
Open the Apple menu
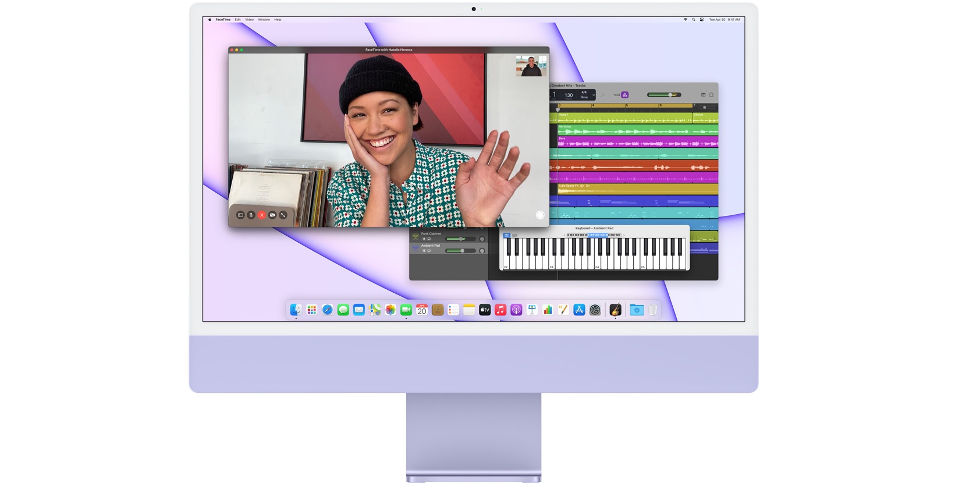click(x=210, y=20)
